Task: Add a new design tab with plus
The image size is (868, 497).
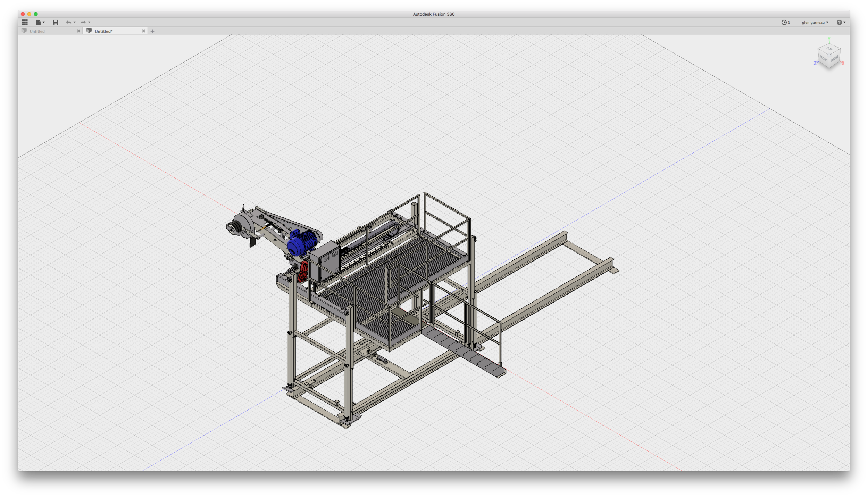Action: pos(152,31)
